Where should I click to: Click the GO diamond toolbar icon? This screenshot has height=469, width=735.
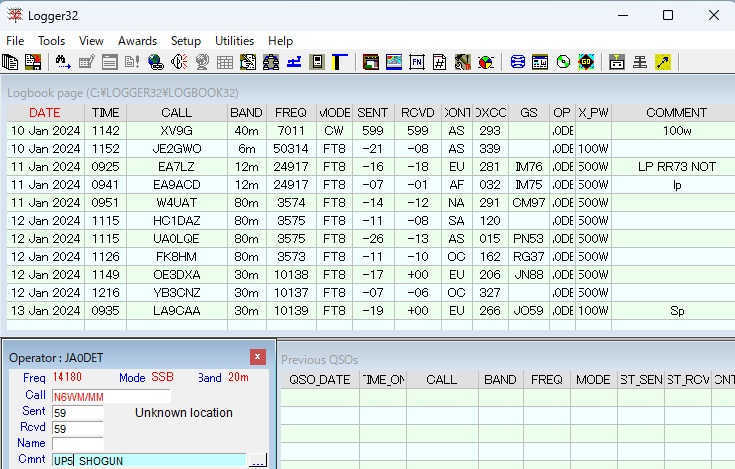pyautogui.click(x=586, y=62)
